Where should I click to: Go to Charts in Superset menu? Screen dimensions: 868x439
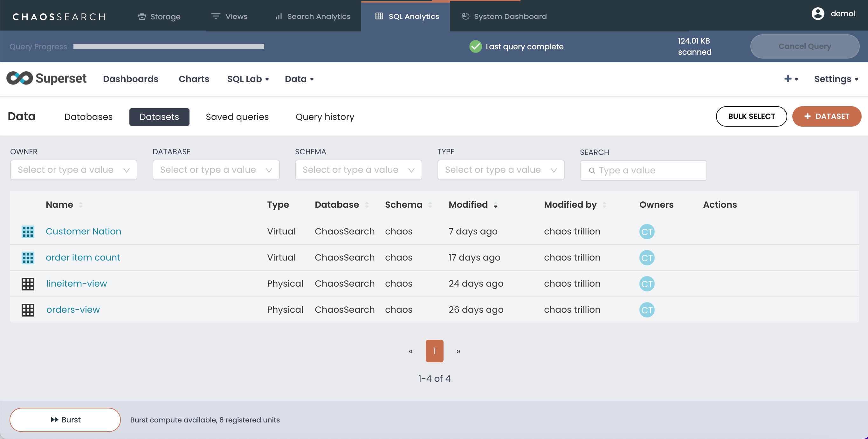coord(194,79)
